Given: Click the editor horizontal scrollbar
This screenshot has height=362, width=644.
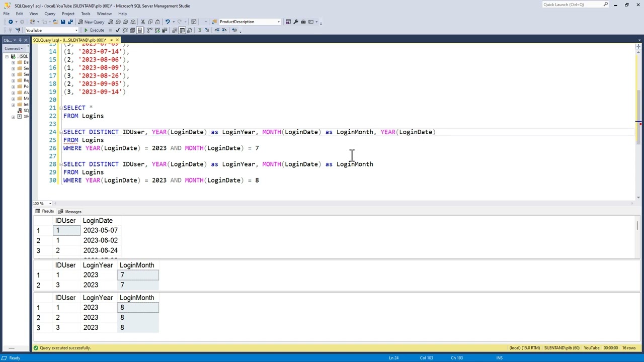Looking at the screenshot, I should coord(345,204).
